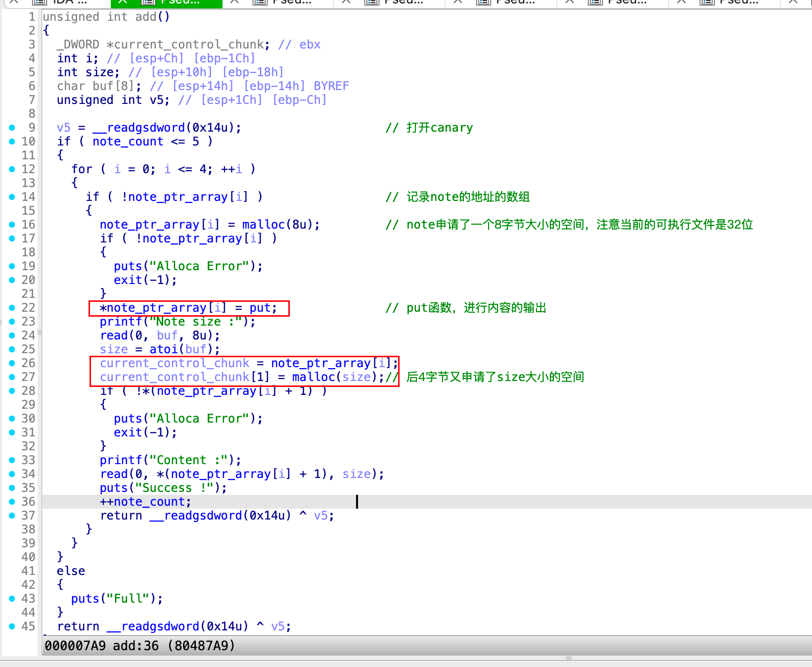Click the file icon on the third Pseudocode tab
The height and width of the screenshot is (667, 812).
[x=371, y=2]
